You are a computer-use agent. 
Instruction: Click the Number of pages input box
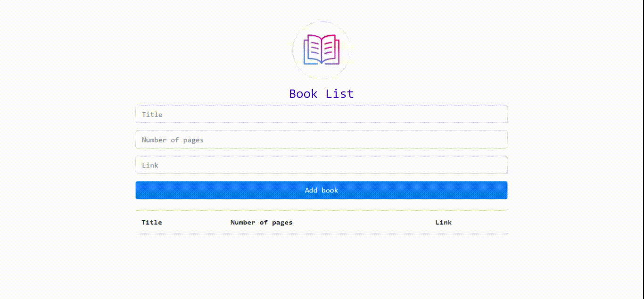click(x=322, y=139)
